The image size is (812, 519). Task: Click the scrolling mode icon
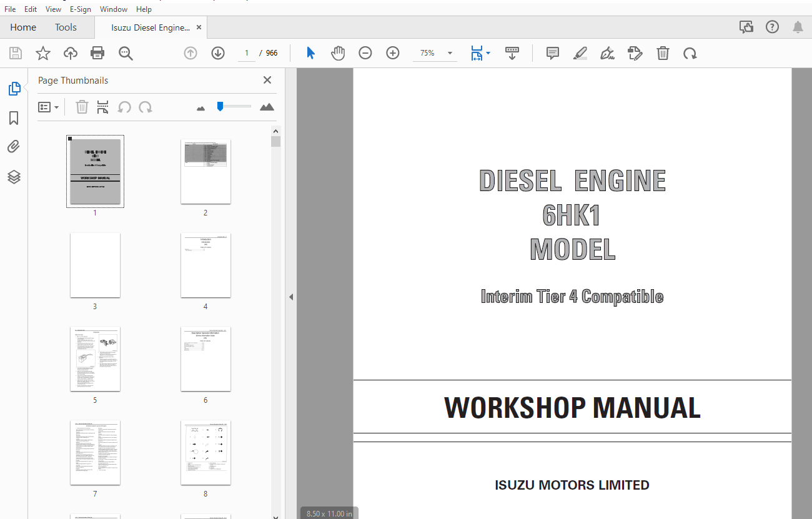tap(512, 53)
